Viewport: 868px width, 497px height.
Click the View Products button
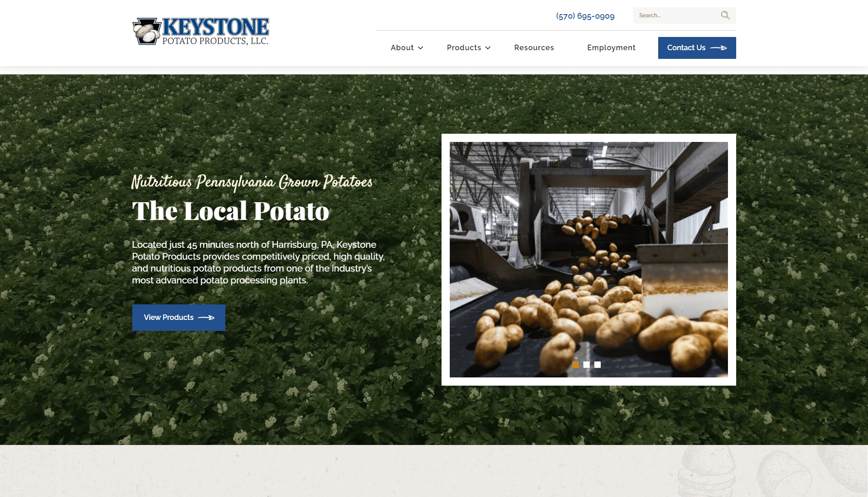click(x=179, y=318)
